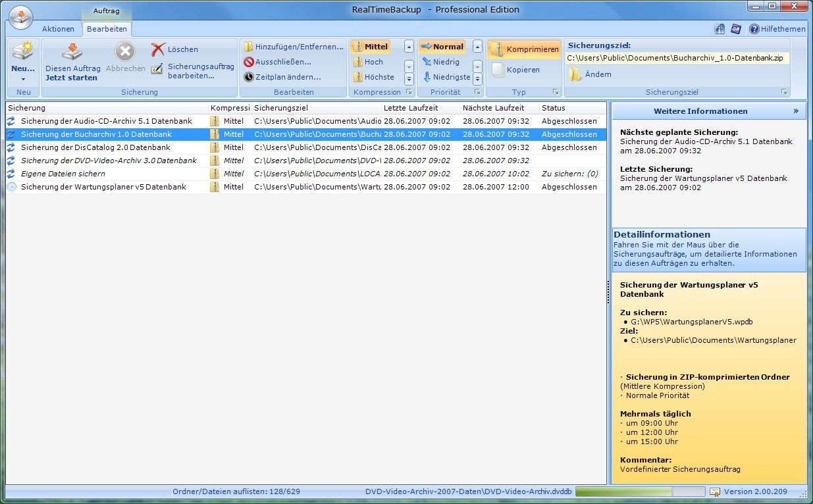Click the sync icon of Eigene Dateien sichern row
Screen dimensions: 813x504
[x=11, y=174]
